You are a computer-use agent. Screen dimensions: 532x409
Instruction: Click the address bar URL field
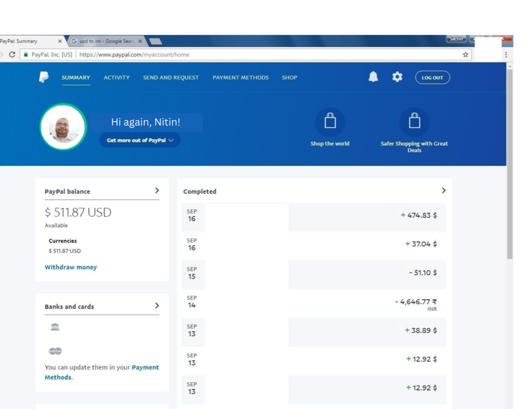pyautogui.click(x=245, y=54)
